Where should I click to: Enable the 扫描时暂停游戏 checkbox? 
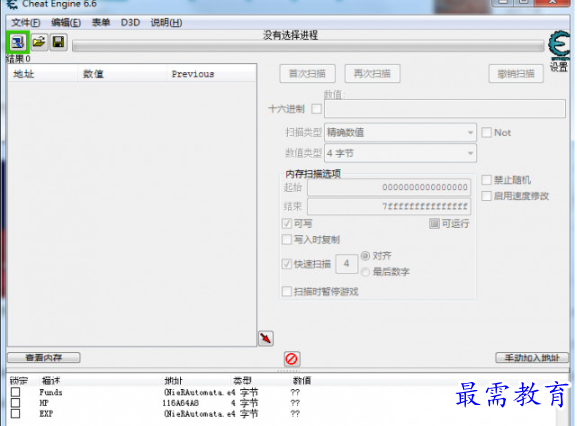click(x=287, y=292)
